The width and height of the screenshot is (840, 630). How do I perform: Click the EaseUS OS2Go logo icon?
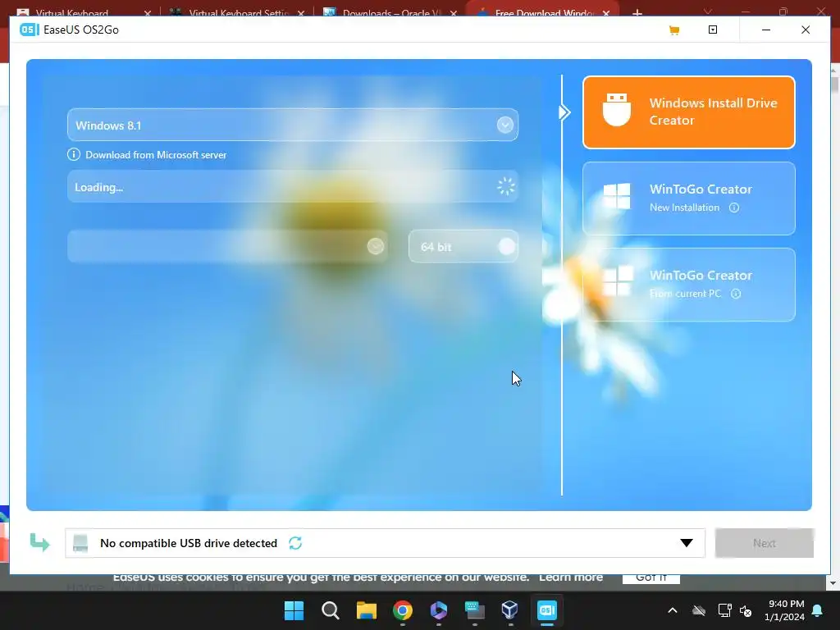(29, 30)
